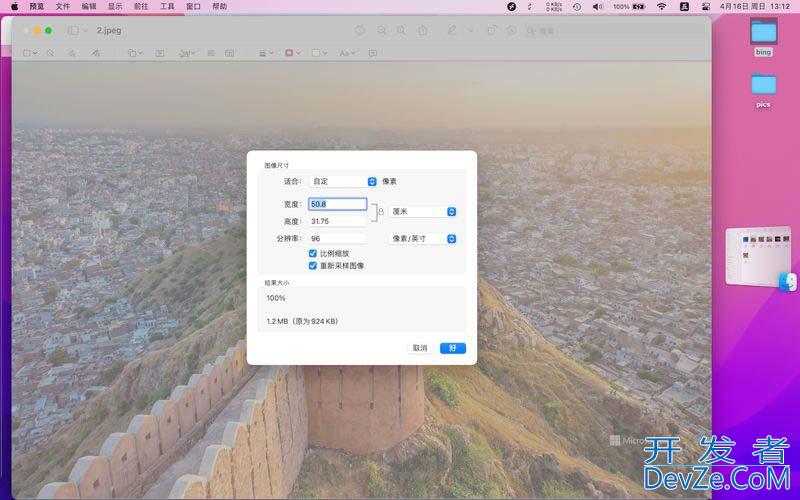Screen dimensions: 800x500
Task: Toggle the Markup pen icon in toolbar
Action: coord(452,31)
